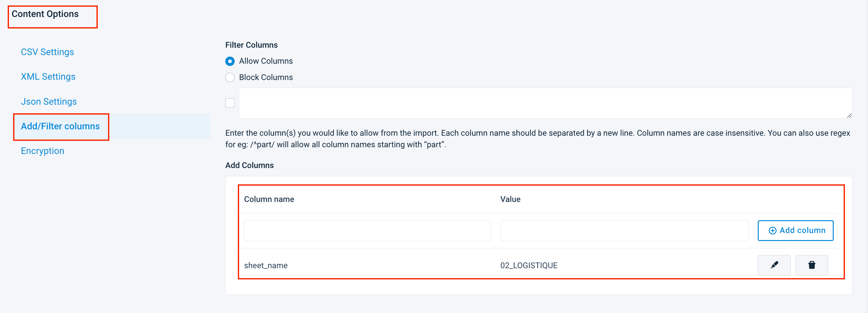Open the CSV Settings section

pyautogui.click(x=47, y=52)
